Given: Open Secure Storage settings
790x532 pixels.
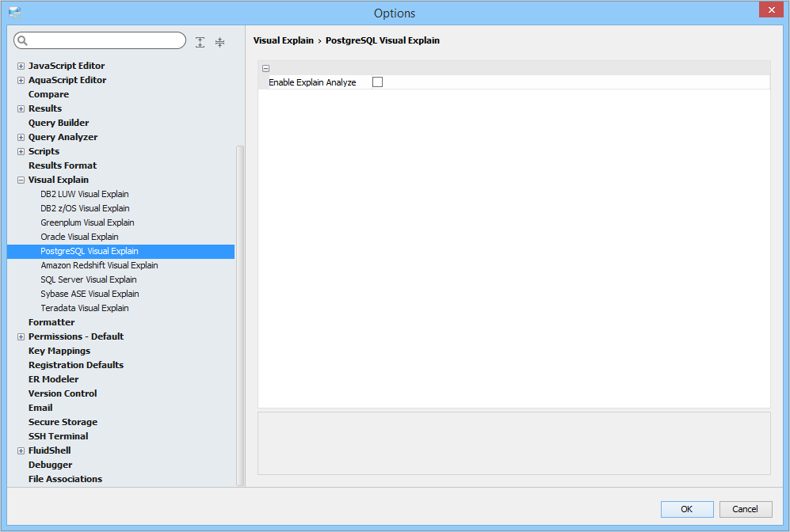Looking at the screenshot, I should tap(63, 422).
